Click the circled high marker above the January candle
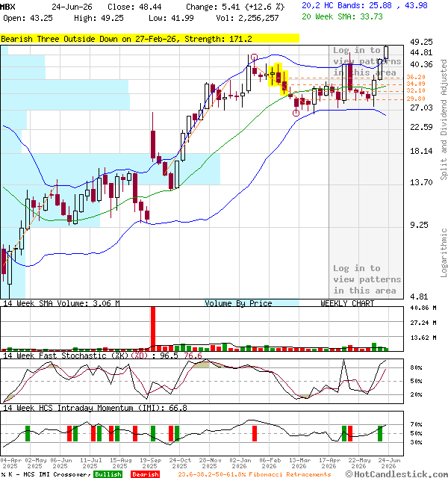The width and height of the screenshot is (448, 478). (254, 57)
